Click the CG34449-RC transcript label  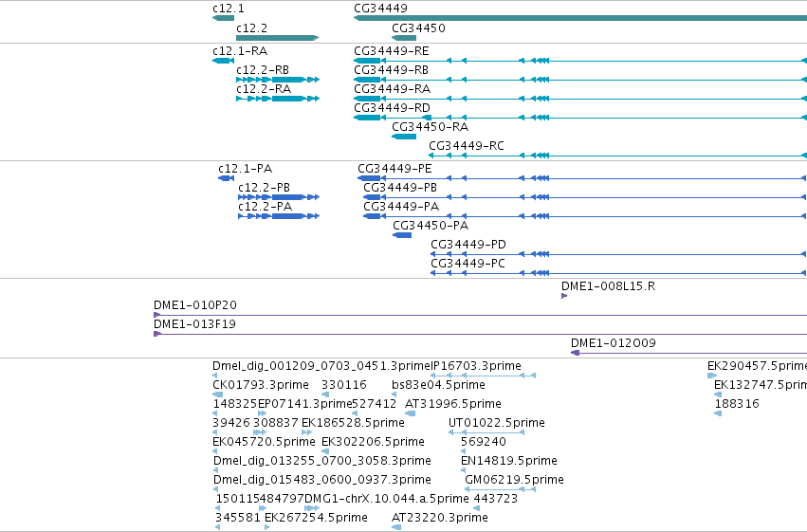coord(467,146)
